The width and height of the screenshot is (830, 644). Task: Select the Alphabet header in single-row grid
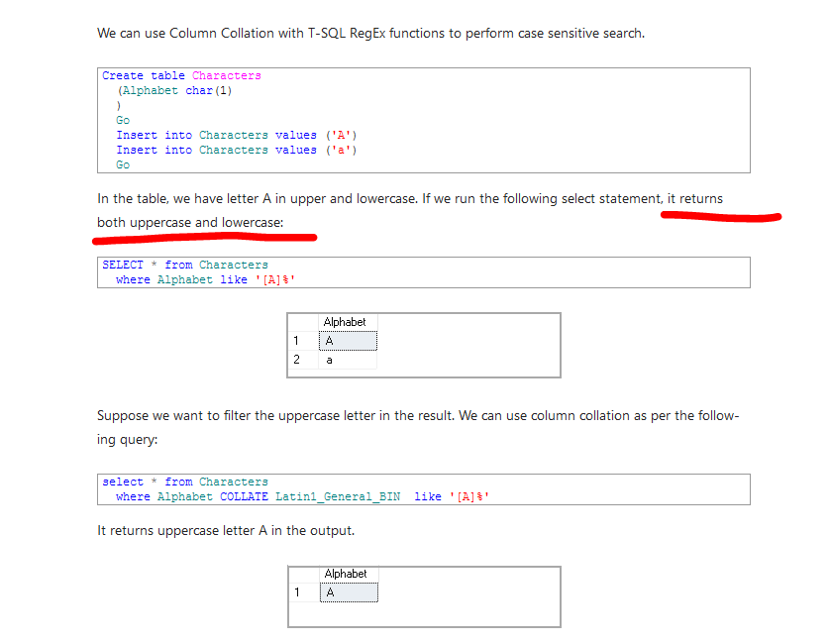[345, 574]
